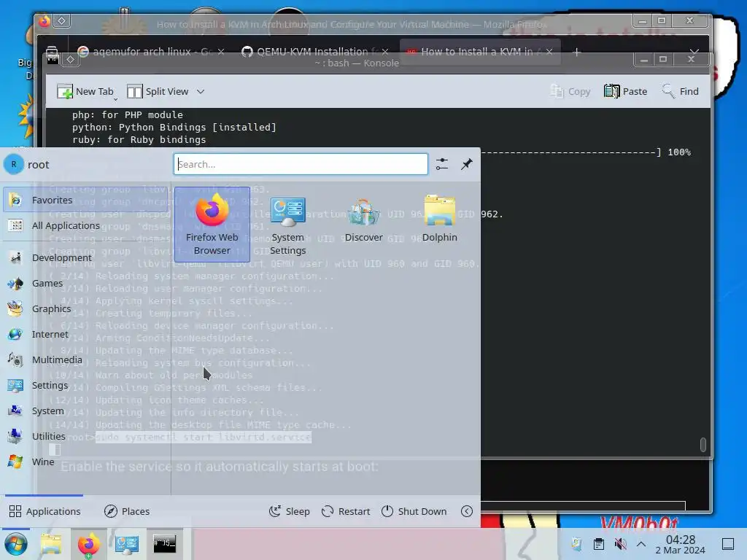Click Find in Konsole toolbar
Image resolution: width=747 pixels, height=560 pixels.
(681, 91)
